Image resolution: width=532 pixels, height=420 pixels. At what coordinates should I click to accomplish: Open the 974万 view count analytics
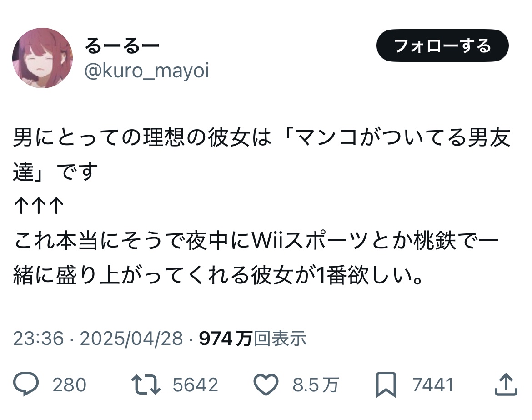point(225,339)
